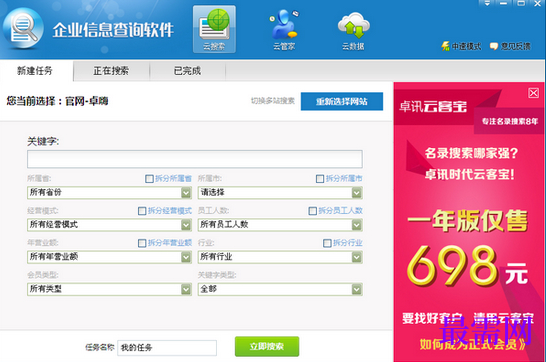Switch to the 已完成 tab
The image size is (551, 362).
(x=188, y=71)
